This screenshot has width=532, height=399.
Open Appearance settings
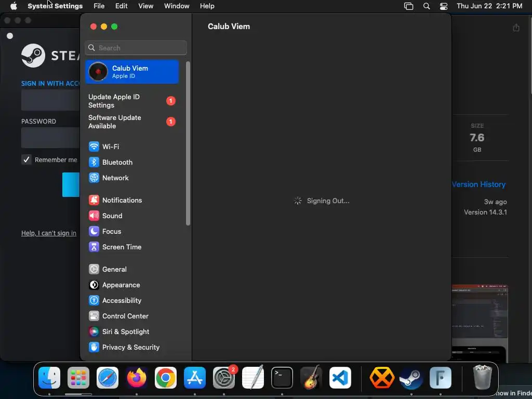pyautogui.click(x=114, y=285)
